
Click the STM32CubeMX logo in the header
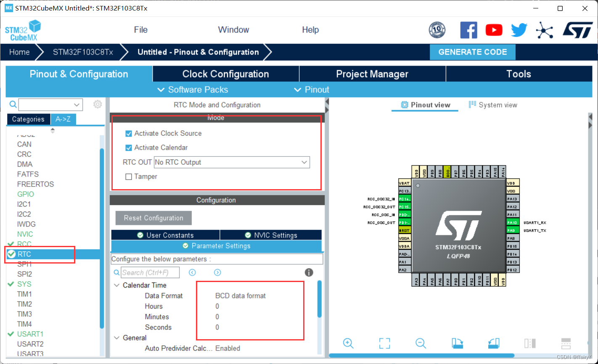(23, 30)
